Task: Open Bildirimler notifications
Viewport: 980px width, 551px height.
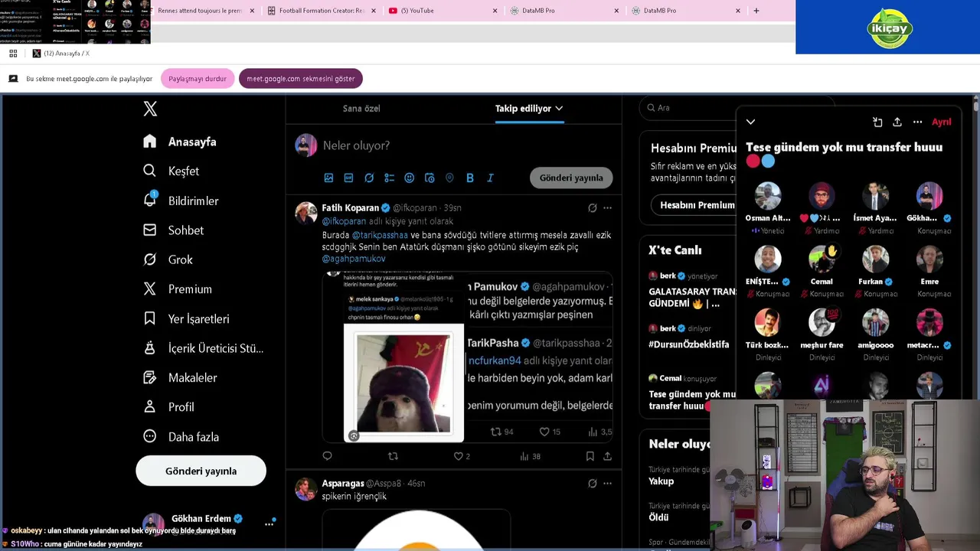Action: click(x=181, y=201)
